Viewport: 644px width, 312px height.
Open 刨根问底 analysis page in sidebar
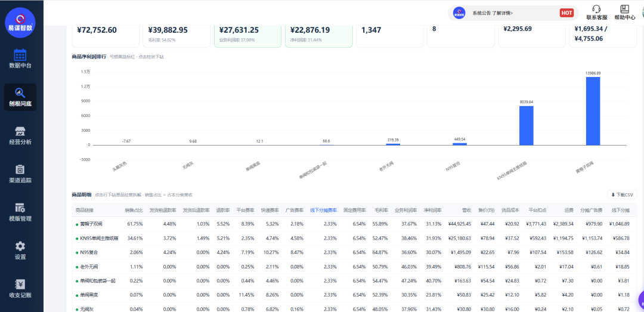[20, 97]
